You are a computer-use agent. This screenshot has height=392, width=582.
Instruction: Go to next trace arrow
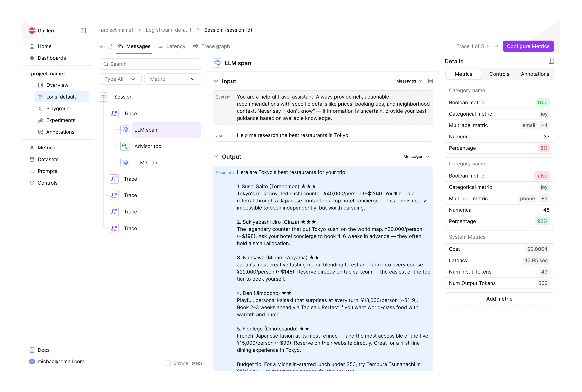pyautogui.click(x=496, y=46)
